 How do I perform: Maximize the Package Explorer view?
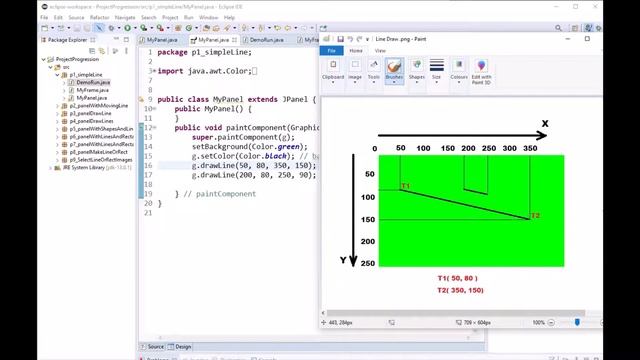tap(126, 40)
